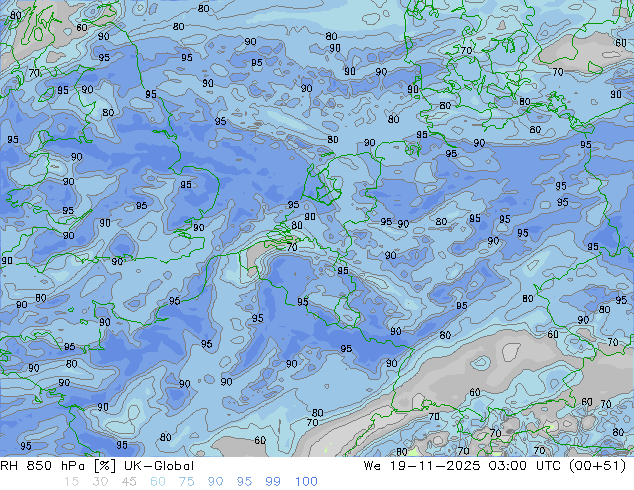The width and height of the screenshot is (634, 490).
Task: Click the 90 in the bottom legend scale
Action: point(215,482)
